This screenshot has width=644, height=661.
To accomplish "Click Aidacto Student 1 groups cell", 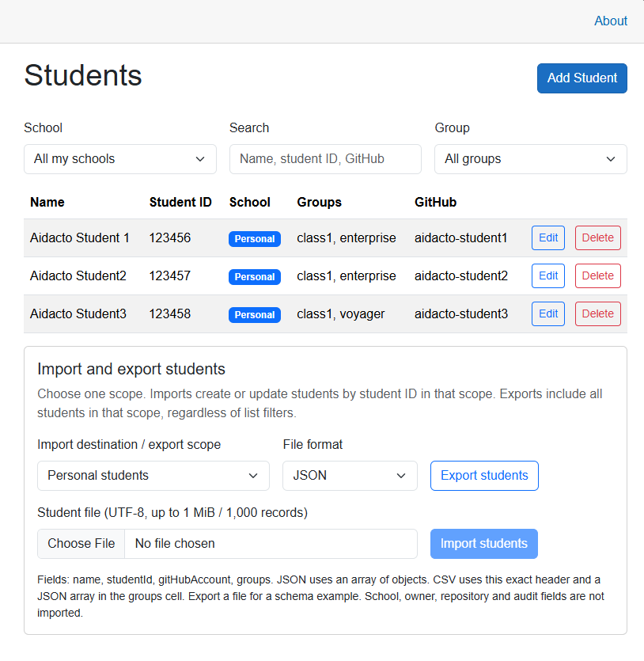I will pos(347,238).
